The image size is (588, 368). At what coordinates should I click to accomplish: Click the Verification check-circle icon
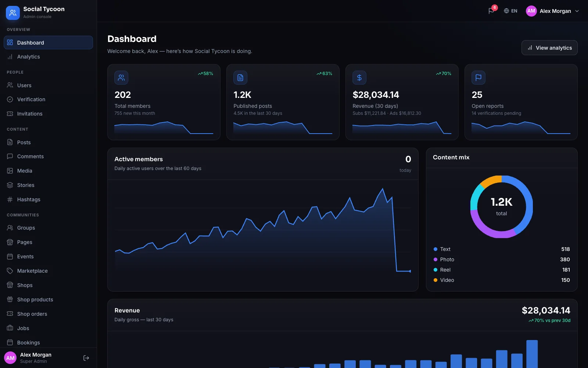coord(10,99)
